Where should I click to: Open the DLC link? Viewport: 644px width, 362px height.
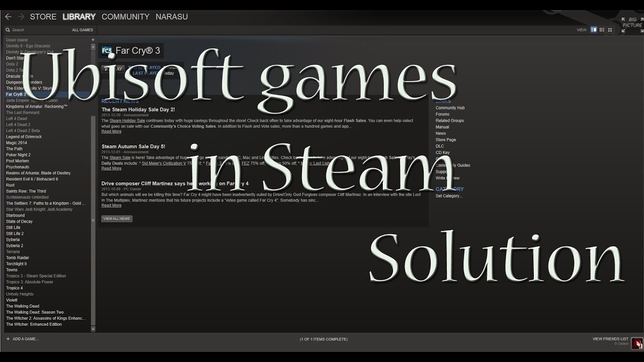click(440, 146)
